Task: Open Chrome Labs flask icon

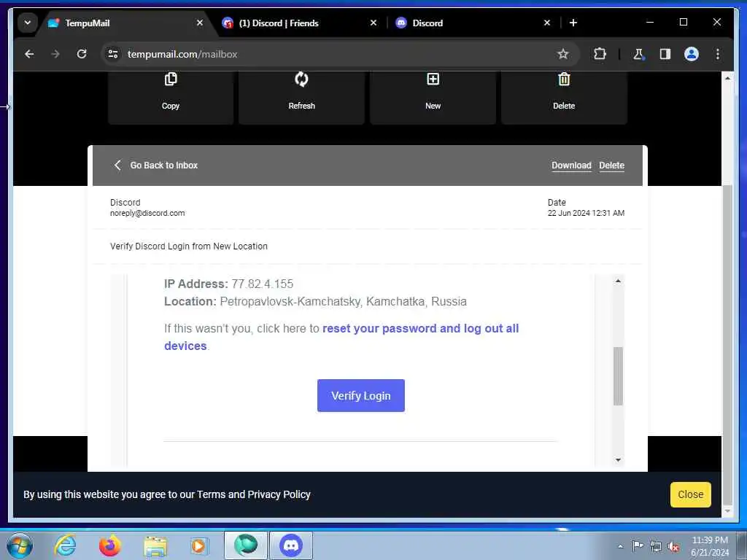Action: tap(638, 54)
